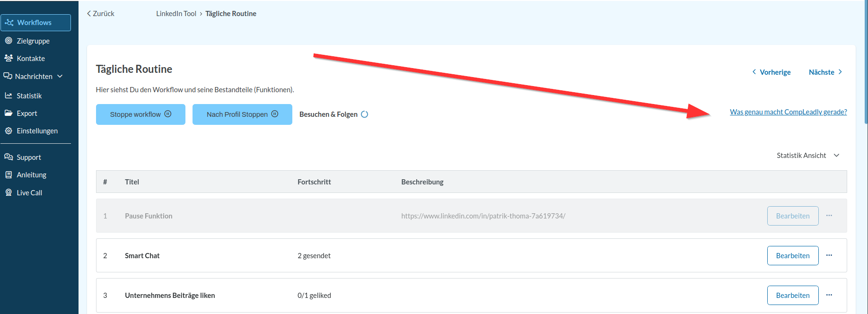Open 'Was genau macht CompLeadly gerade?' link
The width and height of the screenshot is (868, 314).
pos(788,112)
